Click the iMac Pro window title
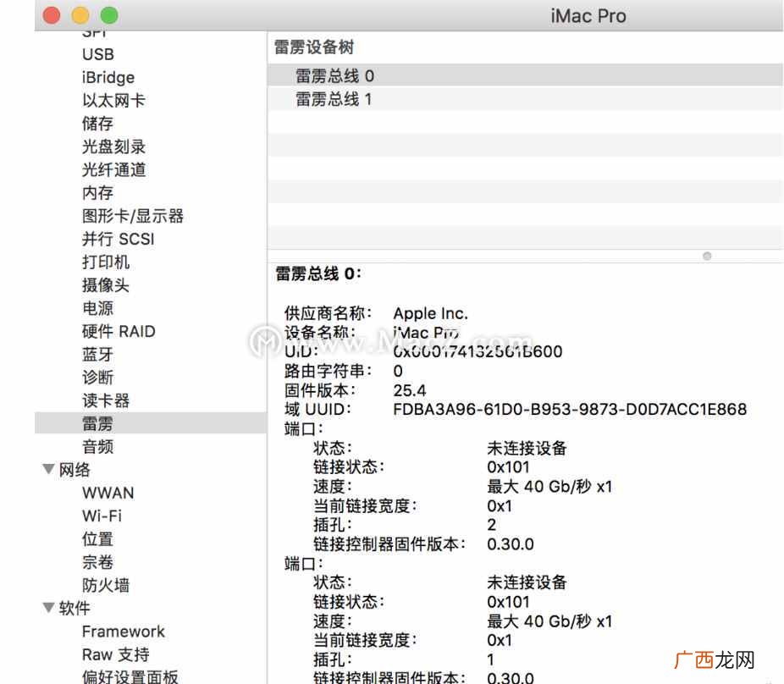 click(588, 16)
